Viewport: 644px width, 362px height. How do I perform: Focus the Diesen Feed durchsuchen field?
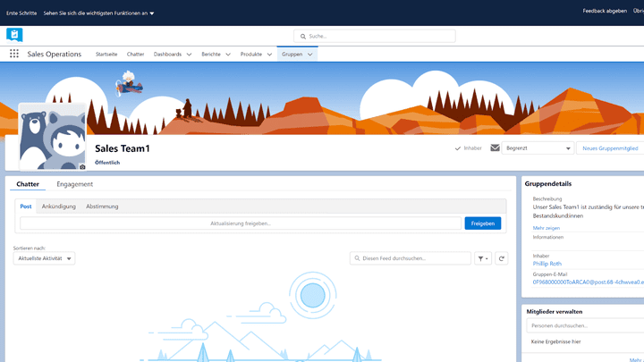(x=411, y=258)
